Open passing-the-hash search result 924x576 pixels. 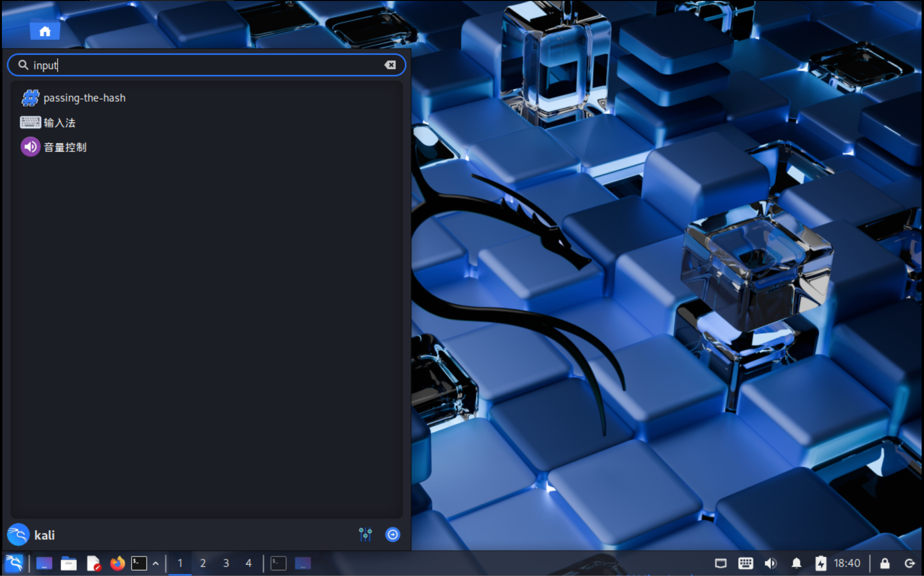pos(84,98)
